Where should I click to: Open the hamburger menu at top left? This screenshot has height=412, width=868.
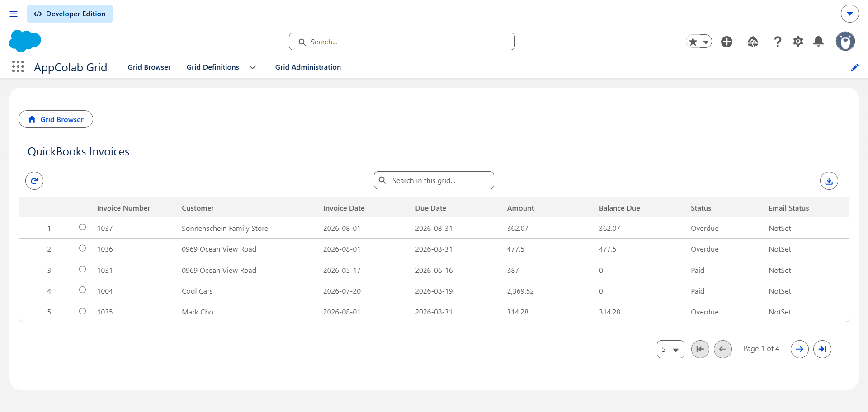pyautogui.click(x=14, y=14)
